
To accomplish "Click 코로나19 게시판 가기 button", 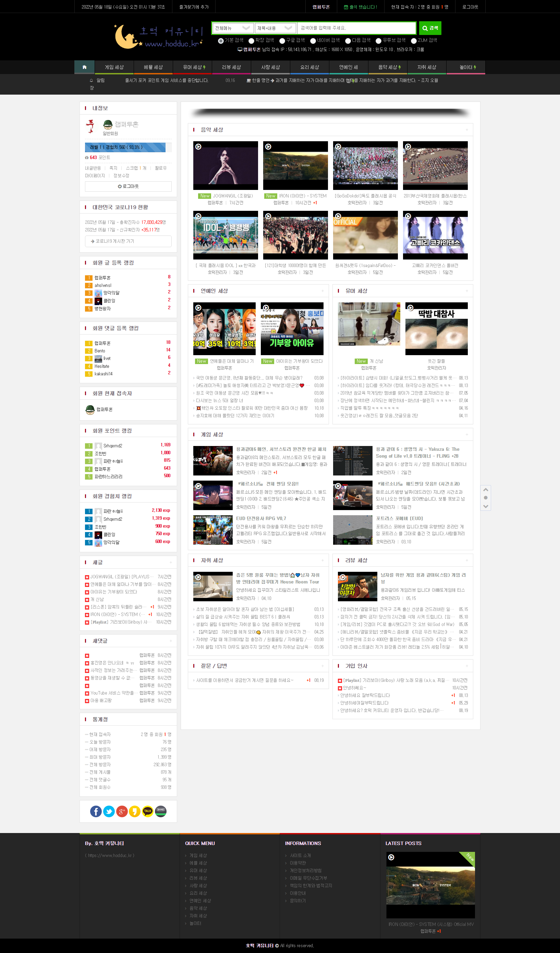I will (128, 241).
